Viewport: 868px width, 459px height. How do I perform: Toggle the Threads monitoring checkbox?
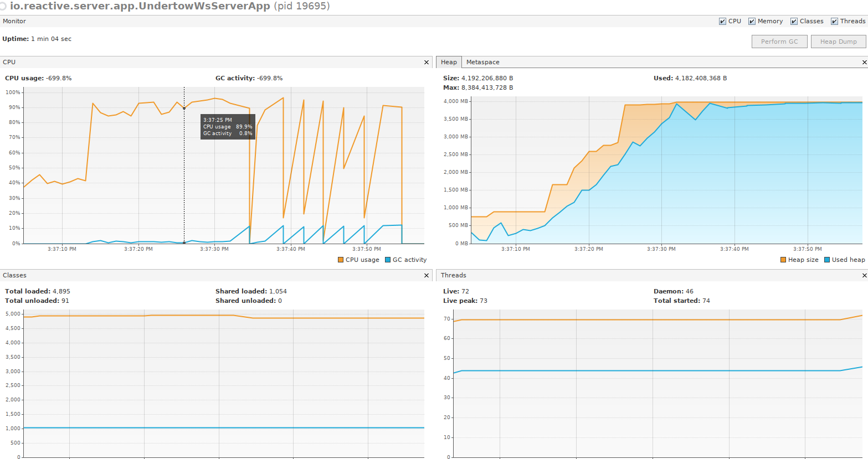pyautogui.click(x=834, y=21)
